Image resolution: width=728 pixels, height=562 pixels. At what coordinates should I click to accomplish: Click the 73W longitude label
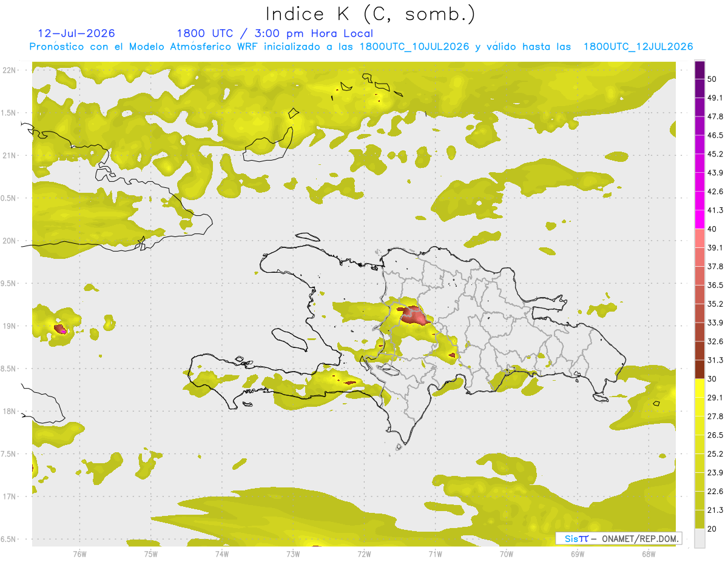(293, 554)
